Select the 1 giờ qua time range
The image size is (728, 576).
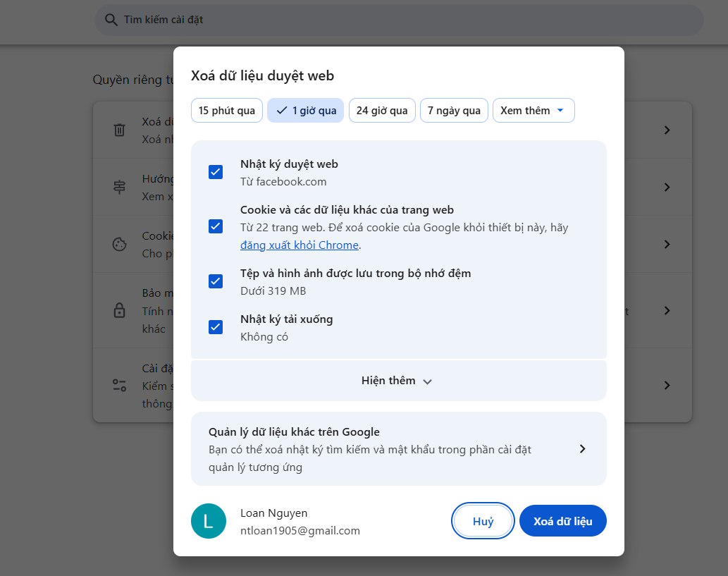click(x=305, y=111)
